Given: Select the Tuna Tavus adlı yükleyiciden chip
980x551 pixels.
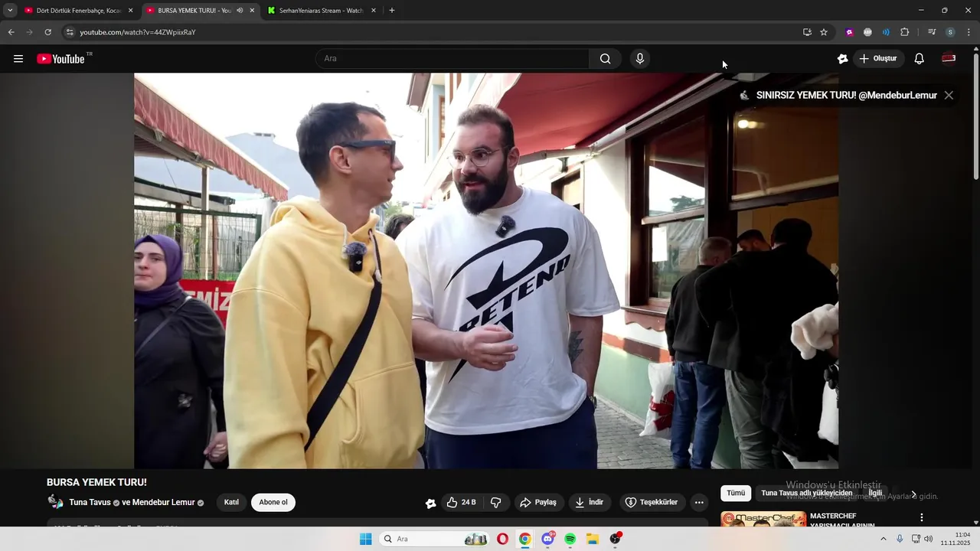Looking at the screenshot, I should click(807, 494).
